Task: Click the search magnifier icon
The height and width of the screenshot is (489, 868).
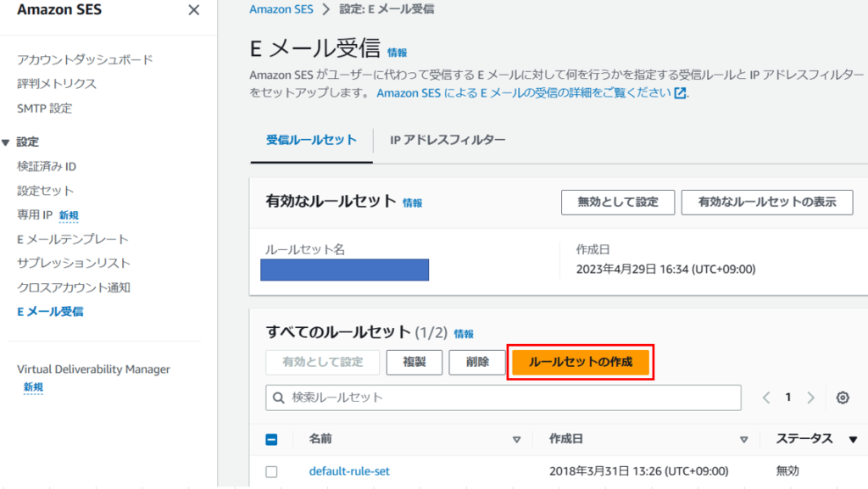Action: [x=279, y=397]
